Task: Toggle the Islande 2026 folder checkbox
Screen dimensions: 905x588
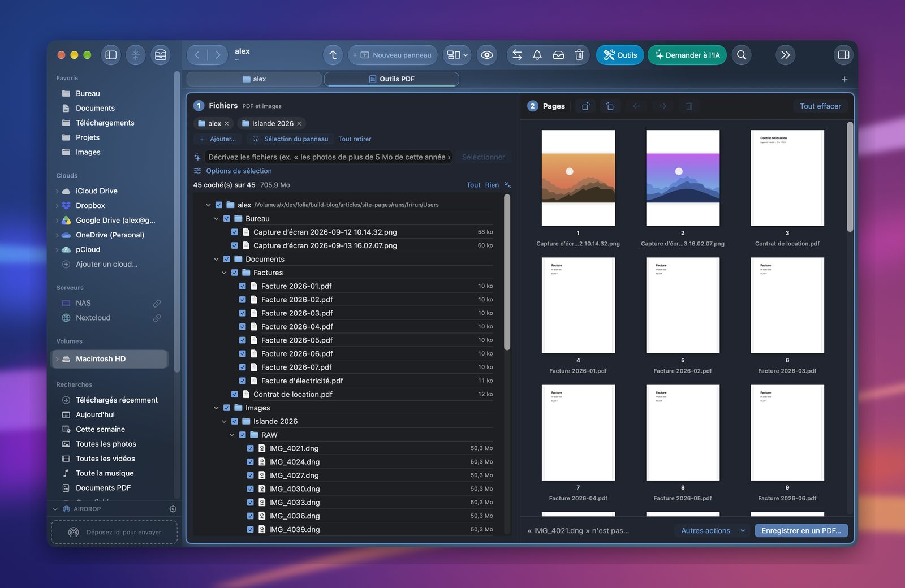Action: click(235, 421)
